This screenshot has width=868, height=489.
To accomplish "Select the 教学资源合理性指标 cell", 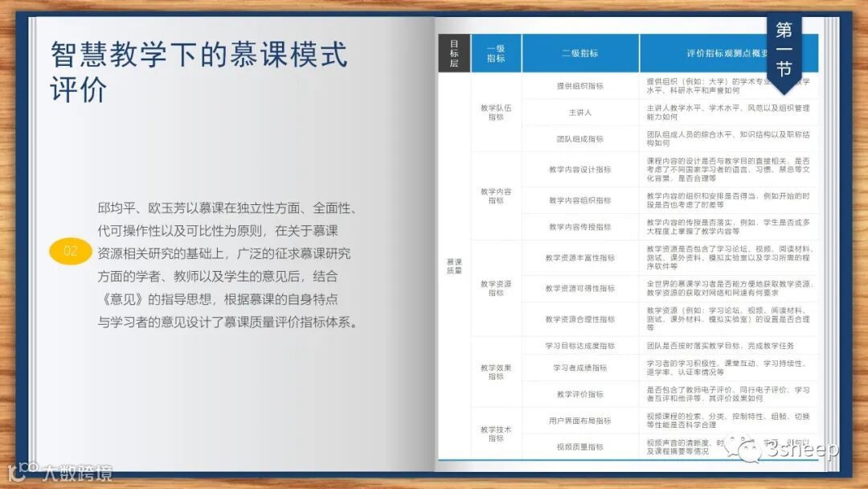I will [580, 319].
